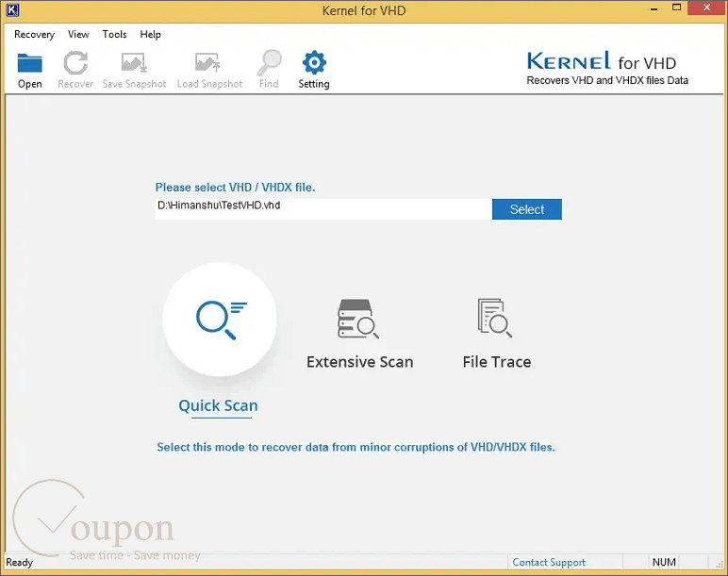
Task: Click the NUM status bar indicator
Action: click(664, 562)
